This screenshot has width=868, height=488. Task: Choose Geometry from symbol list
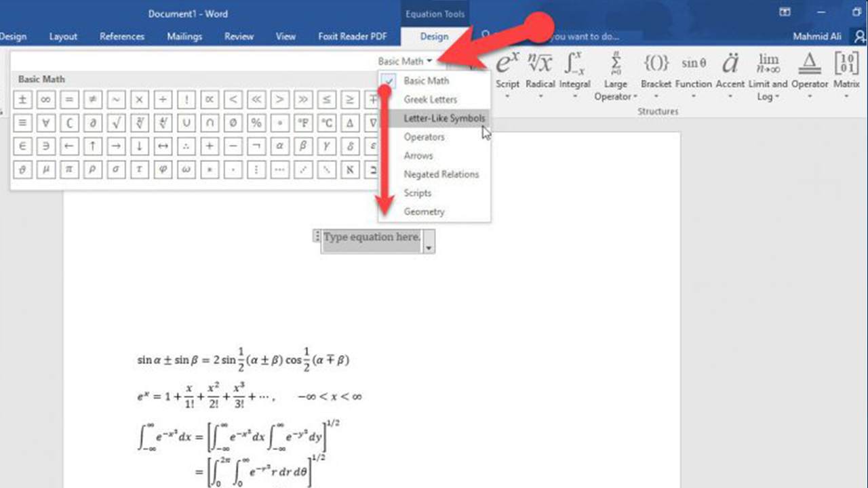coord(434,211)
